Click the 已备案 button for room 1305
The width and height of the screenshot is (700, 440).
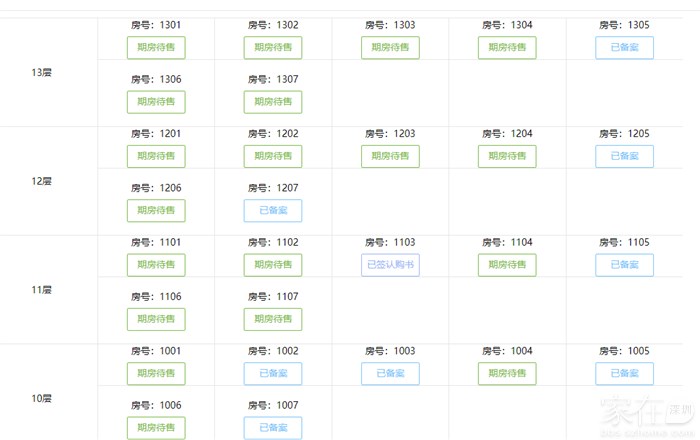coord(625,47)
